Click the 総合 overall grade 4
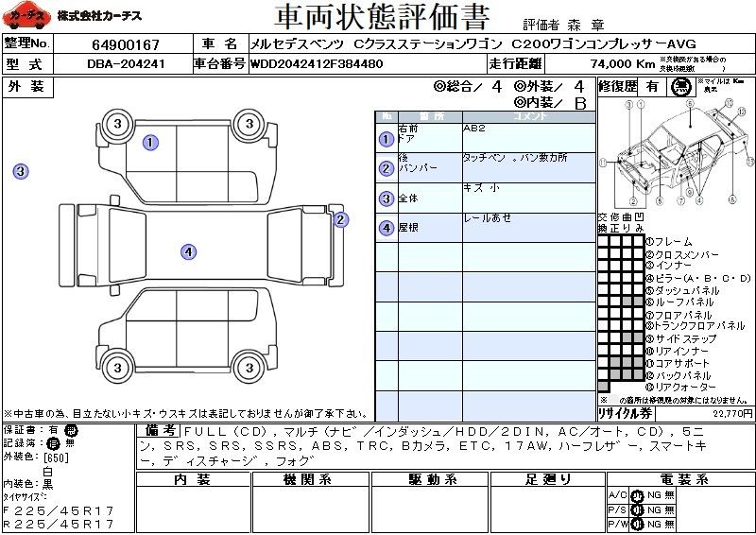The height and width of the screenshot is (535, 756). coord(497,86)
